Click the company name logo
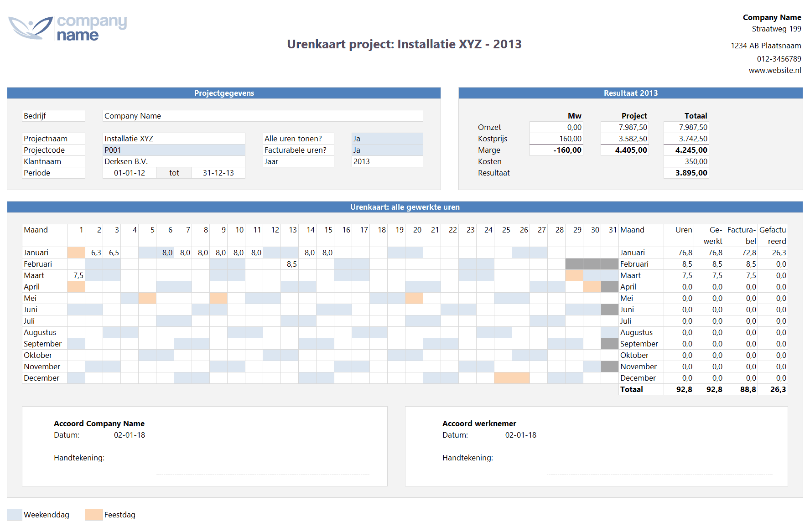This screenshot has width=810, height=532. 67,28
